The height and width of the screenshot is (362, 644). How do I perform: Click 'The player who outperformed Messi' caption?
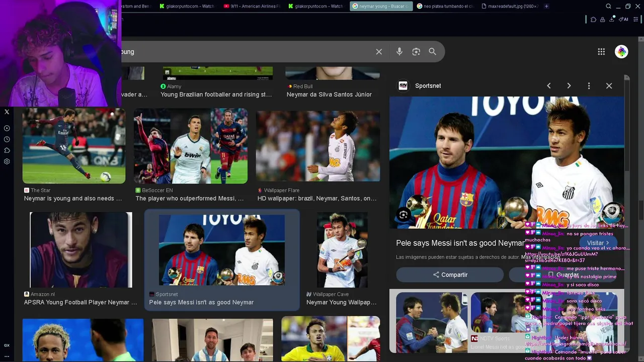(190, 199)
